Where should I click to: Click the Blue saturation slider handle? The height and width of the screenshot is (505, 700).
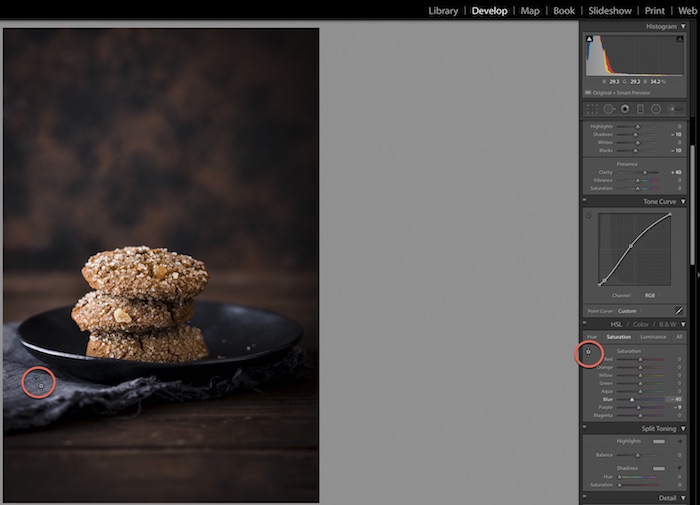pyautogui.click(x=632, y=400)
